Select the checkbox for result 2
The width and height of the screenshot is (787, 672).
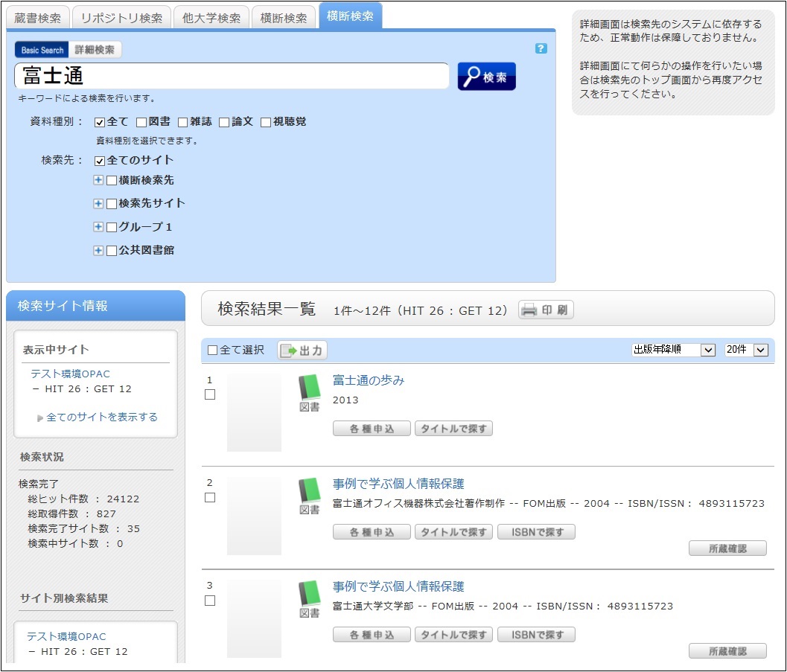click(210, 497)
